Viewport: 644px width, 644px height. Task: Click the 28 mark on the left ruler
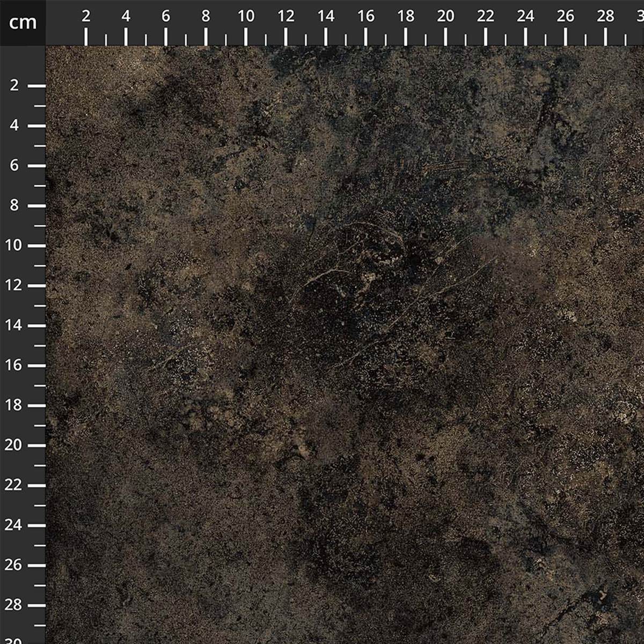15,605
